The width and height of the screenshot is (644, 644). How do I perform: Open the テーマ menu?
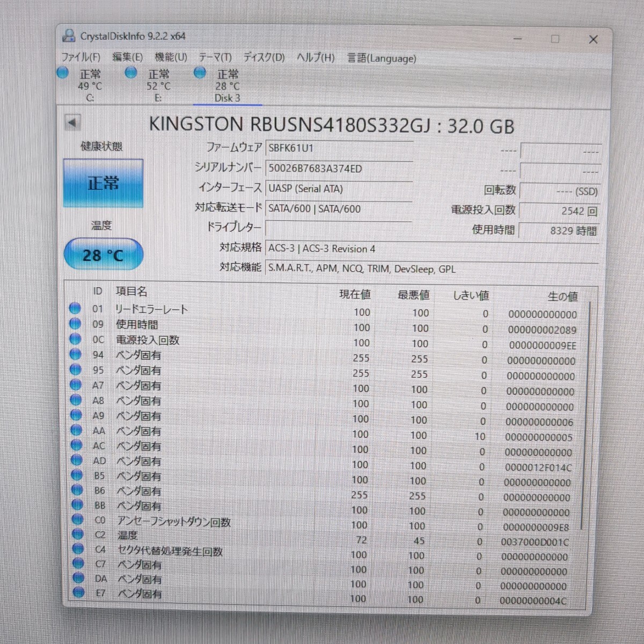pyautogui.click(x=215, y=57)
